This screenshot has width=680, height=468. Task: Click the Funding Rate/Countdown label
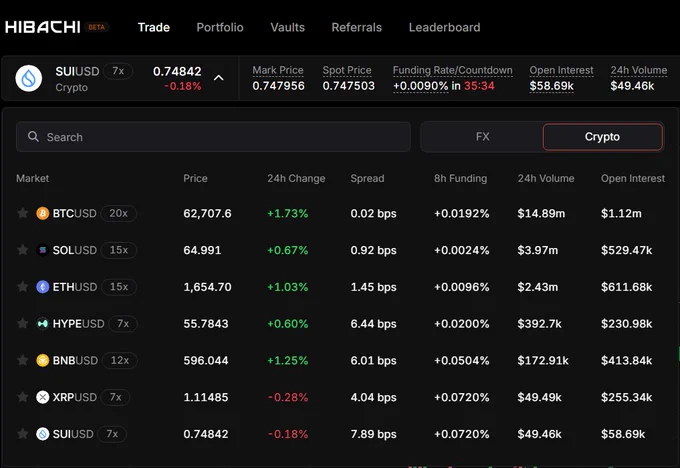[453, 70]
